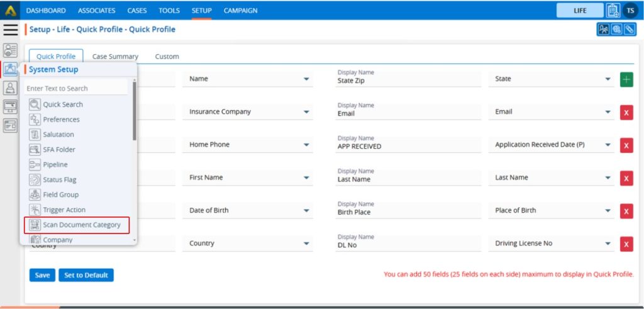Switch to the Case Summary tab
Viewport: 644px width, 309px height.
(115, 57)
